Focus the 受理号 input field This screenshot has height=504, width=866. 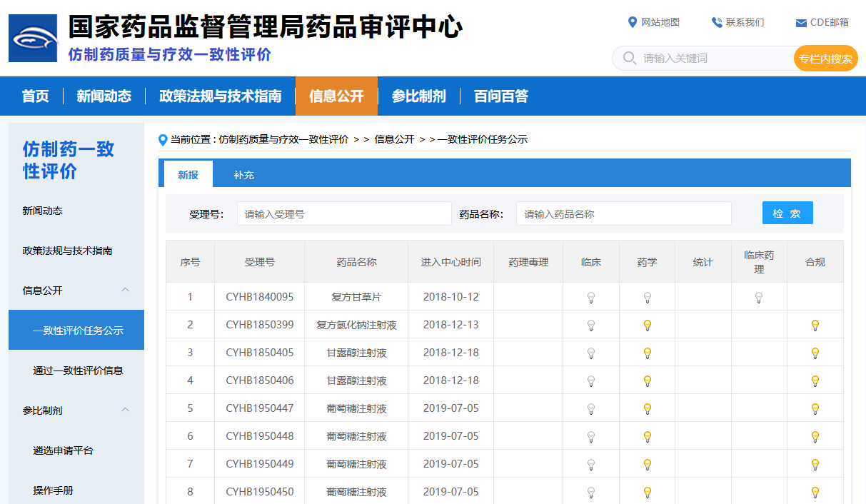pyautogui.click(x=344, y=214)
